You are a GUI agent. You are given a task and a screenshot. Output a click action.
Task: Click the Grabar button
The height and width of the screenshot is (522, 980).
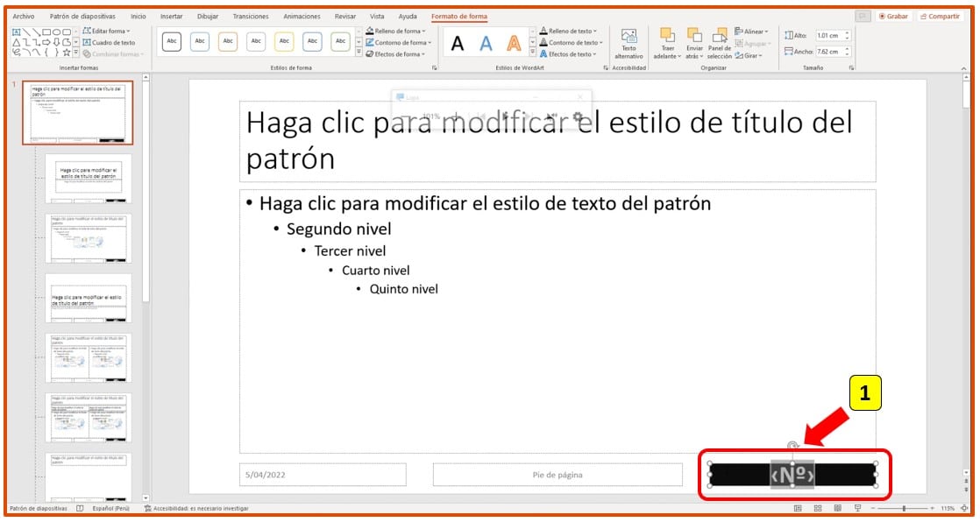(x=893, y=15)
